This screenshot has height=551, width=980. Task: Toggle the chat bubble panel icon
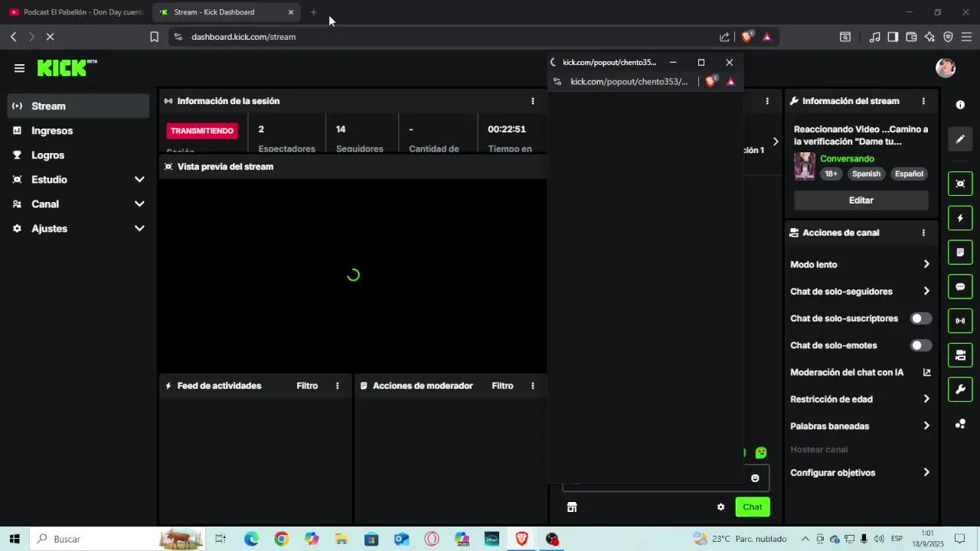click(x=960, y=286)
